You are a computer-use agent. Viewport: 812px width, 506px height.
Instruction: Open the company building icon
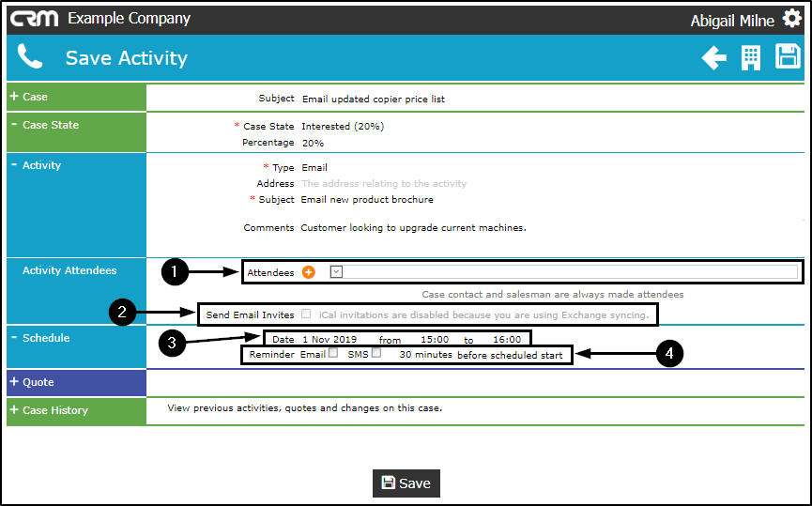coord(750,57)
